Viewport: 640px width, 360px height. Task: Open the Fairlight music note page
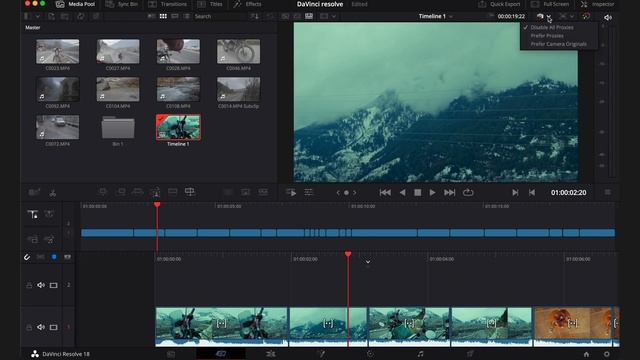420,353
